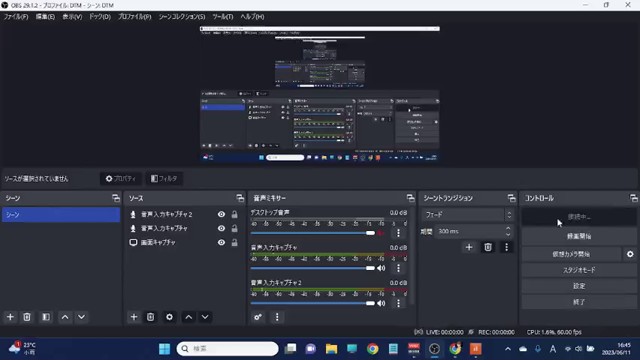This screenshot has width=640, height=360.
Task: Move selected source down with arrow
Action: pyautogui.click(x=205, y=317)
